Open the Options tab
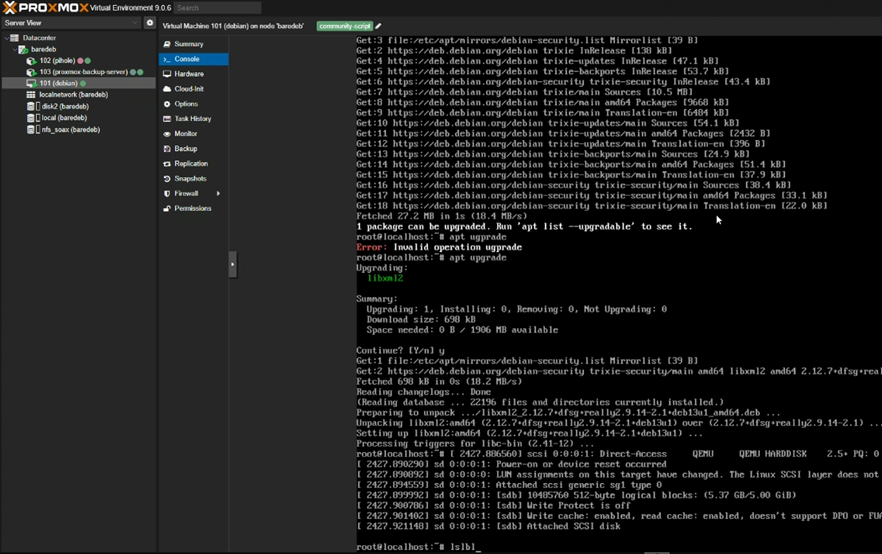 pos(193,104)
